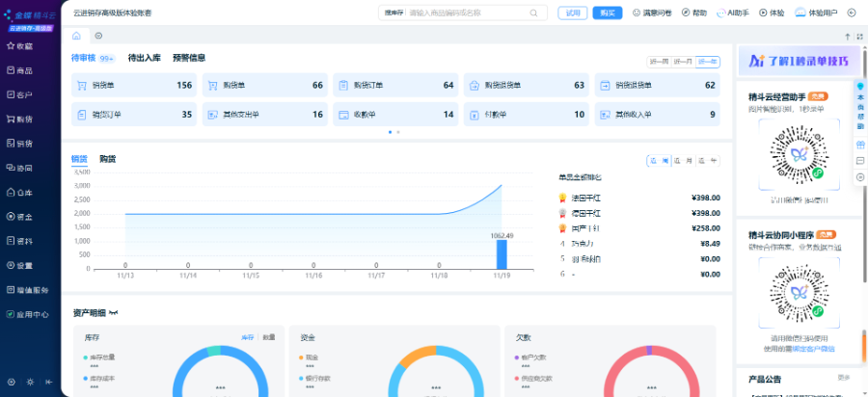This screenshot has height=397, width=868.
Task: Click the 购买 purchase button
Action: (608, 13)
